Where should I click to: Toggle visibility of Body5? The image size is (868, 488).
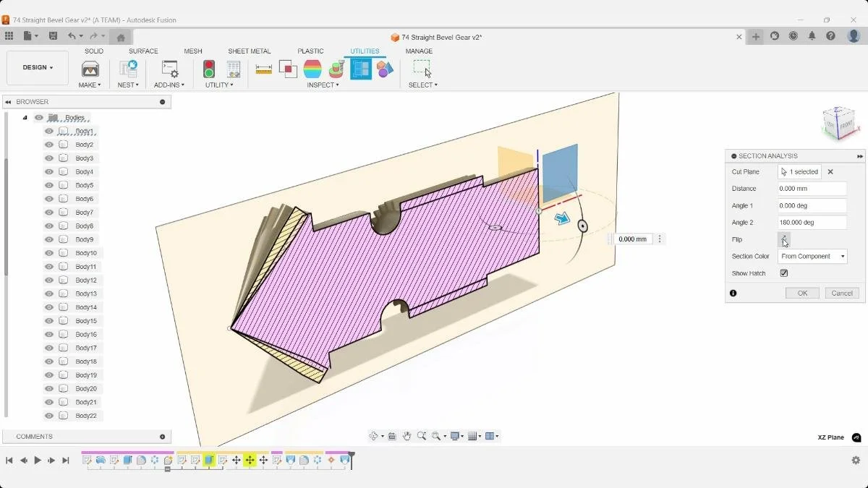pos(49,185)
